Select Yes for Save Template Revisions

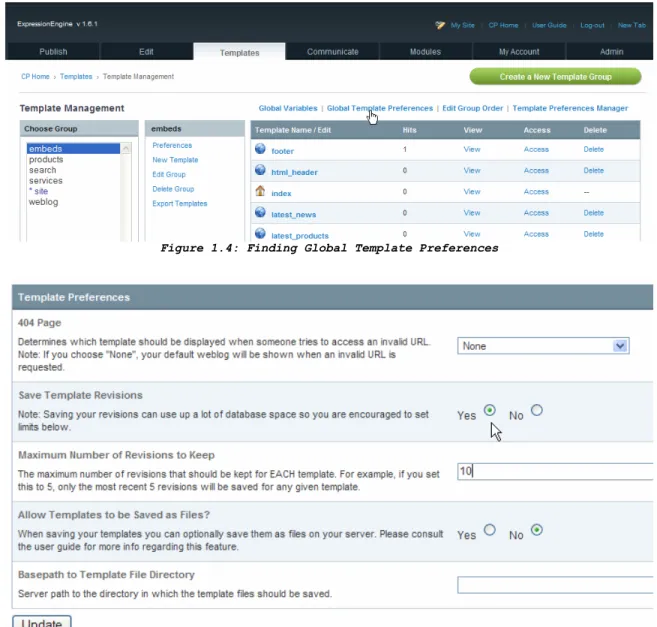click(489, 410)
